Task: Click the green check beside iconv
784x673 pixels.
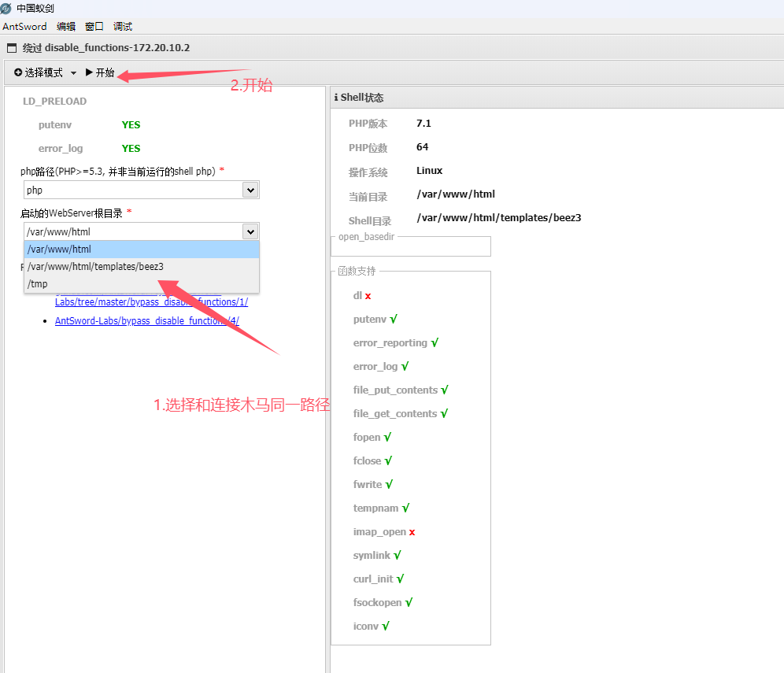Action: (386, 627)
